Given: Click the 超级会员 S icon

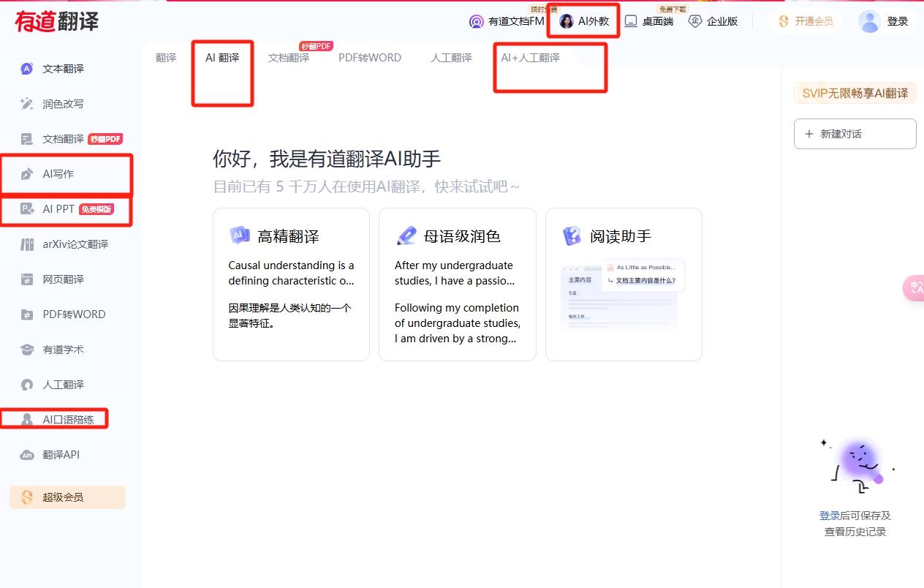Looking at the screenshot, I should [27, 497].
